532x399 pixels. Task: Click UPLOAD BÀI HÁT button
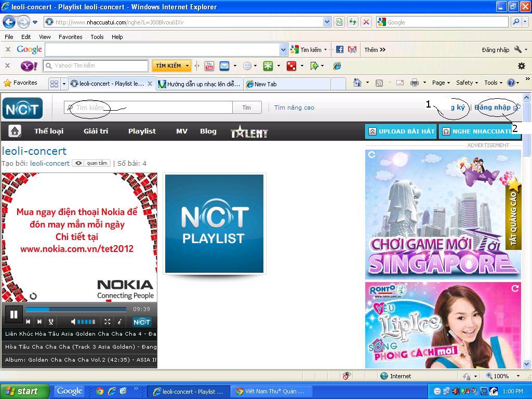(x=401, y=131)
